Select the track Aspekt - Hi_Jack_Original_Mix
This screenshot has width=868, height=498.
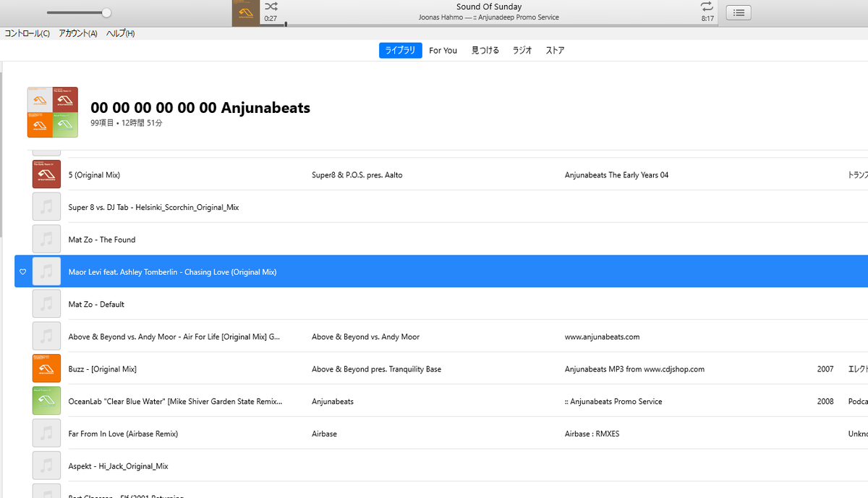118,466
